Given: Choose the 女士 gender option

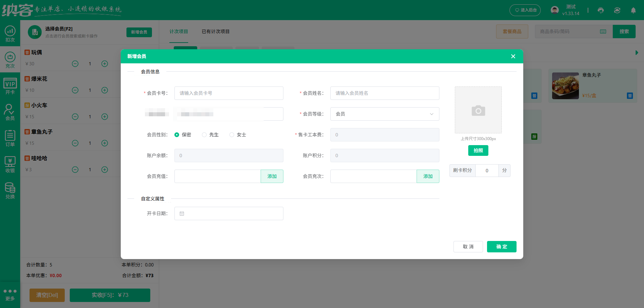Looking at the screenshot, I should tap(231, 134).
